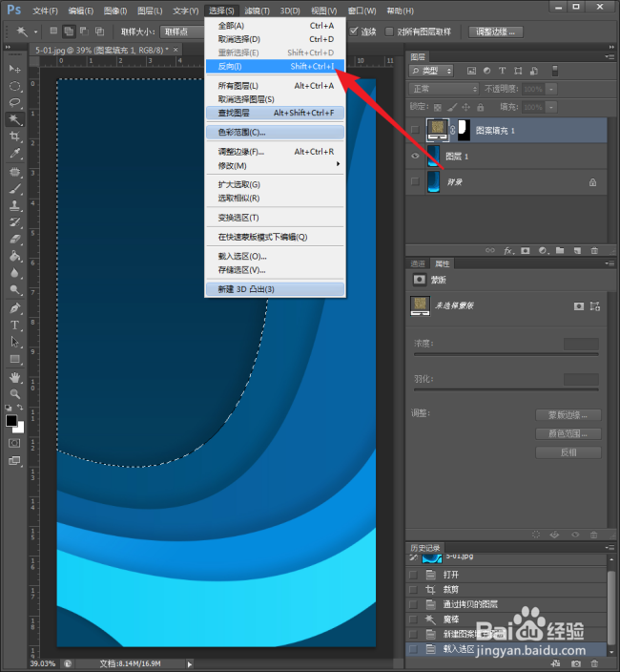Image resolution: width=620 pixels, height=672 pixels.
Task: Click the 调整边缘... button
Action: click(x=495, y=31)
